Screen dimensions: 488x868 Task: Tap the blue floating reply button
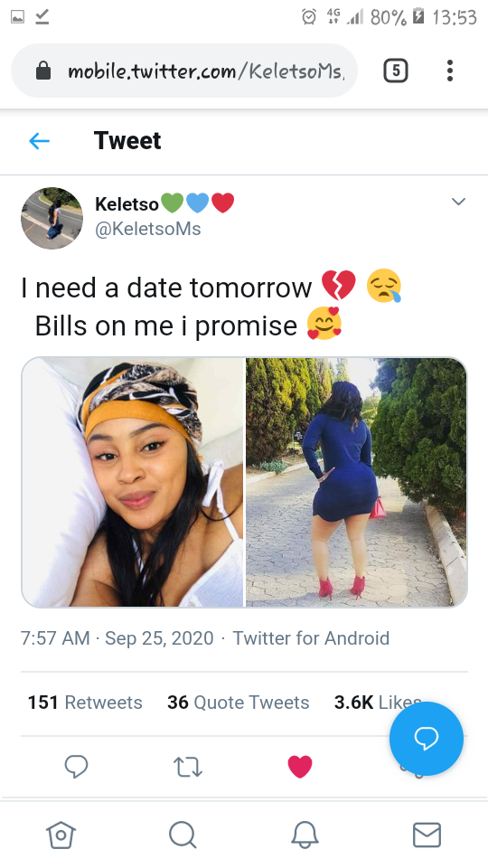tap(426, 739)
